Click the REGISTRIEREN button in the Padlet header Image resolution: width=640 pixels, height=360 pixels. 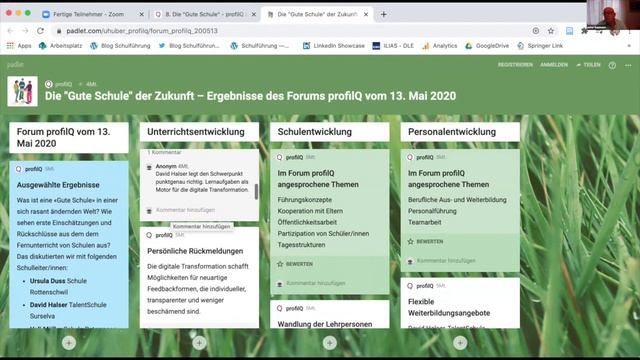(515, 65)
